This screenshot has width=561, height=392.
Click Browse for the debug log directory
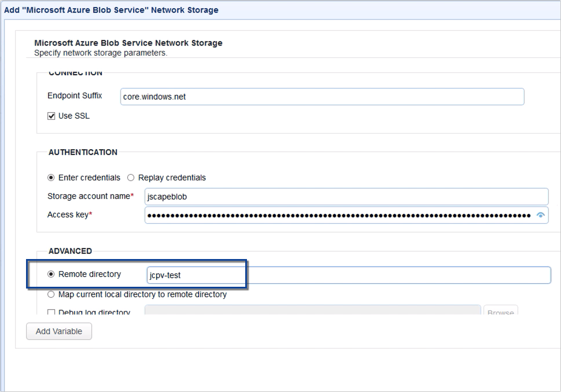tap(501, 312)
